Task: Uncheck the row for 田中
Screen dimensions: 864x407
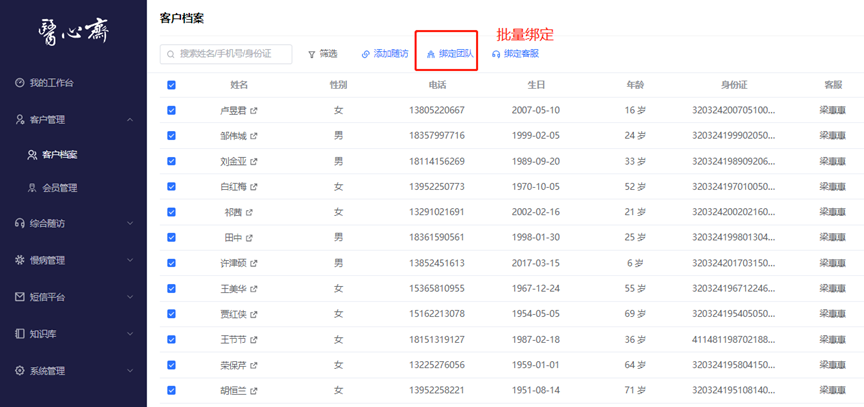Action: pyautogui.click(x=171, y=237)
